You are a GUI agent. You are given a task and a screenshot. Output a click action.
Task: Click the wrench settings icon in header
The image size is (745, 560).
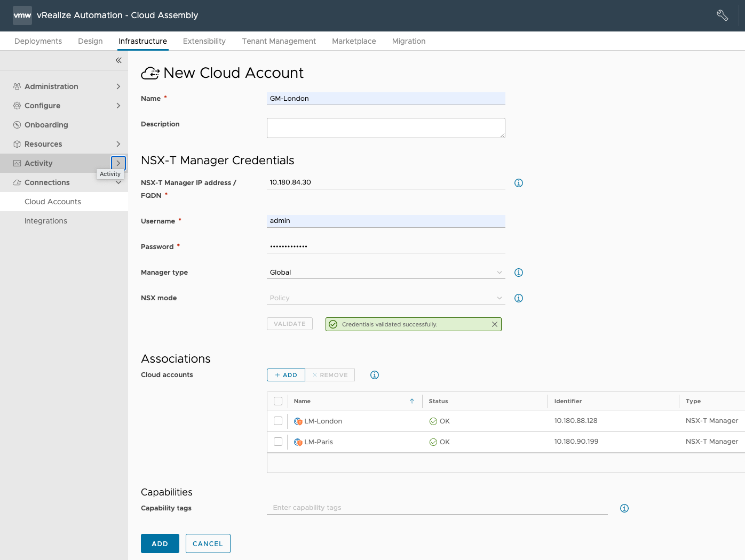(x=722, y=15)
